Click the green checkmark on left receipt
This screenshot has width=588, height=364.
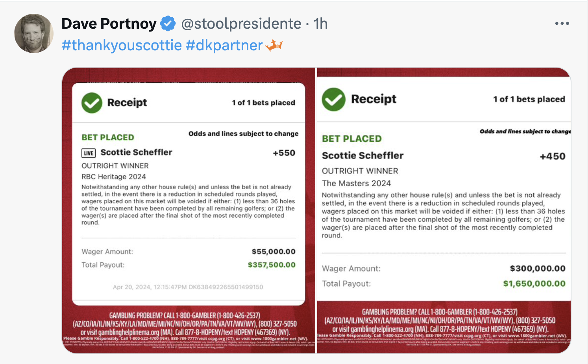click(x=92, y=103)
